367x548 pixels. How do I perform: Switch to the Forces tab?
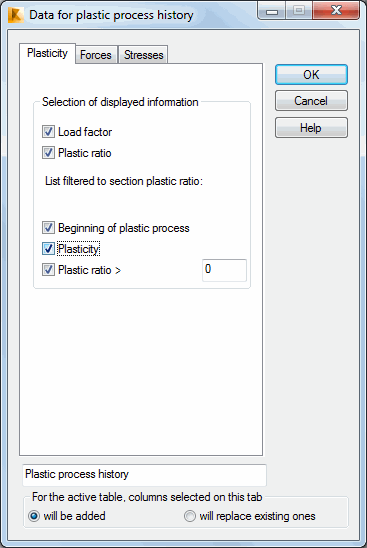click(x=96, y=55)
